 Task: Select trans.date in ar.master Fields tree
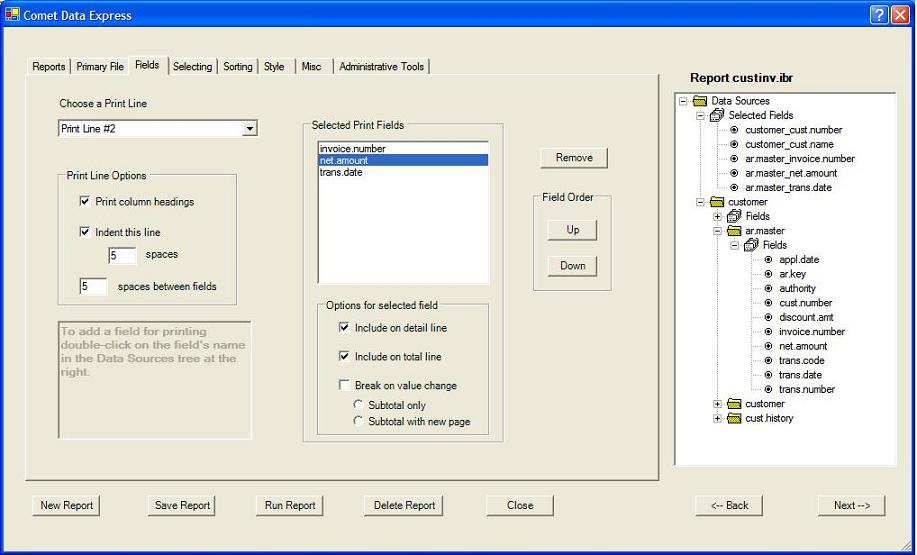tap(800, 375)
